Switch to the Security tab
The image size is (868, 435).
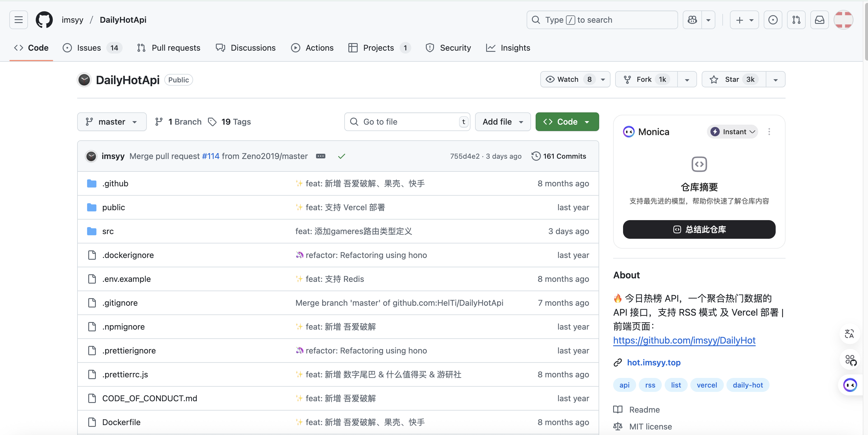pyautogui.click(x=448, y=48)
